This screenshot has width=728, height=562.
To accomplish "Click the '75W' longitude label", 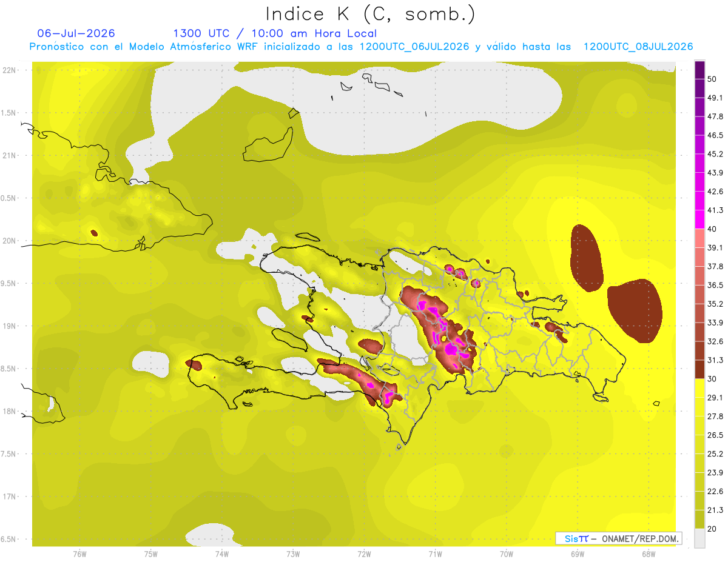I will (x=151, y=554).
